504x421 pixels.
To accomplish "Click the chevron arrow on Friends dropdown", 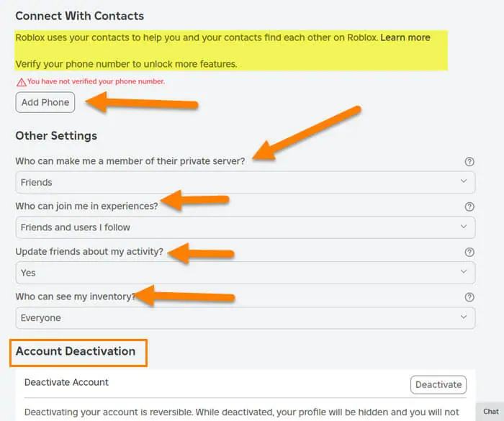I will point(464,181).
